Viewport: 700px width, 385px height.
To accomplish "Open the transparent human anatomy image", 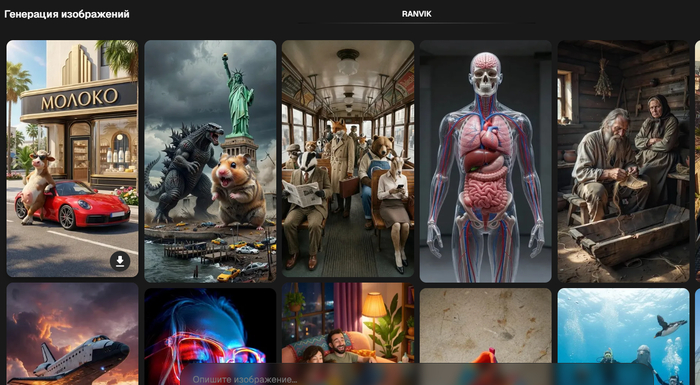I will coord(485,161).
